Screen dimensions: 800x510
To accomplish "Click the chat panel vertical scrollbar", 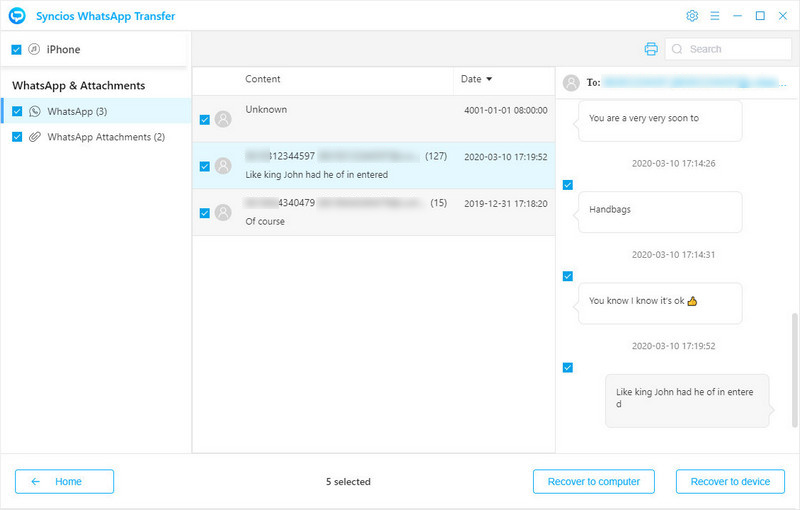I will 794,370.
